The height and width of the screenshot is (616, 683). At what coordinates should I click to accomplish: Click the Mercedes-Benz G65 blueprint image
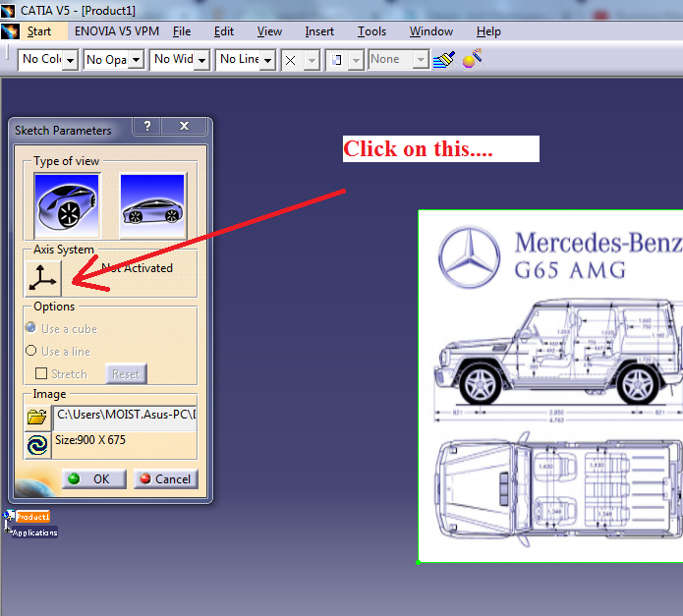tap(550, 386)
